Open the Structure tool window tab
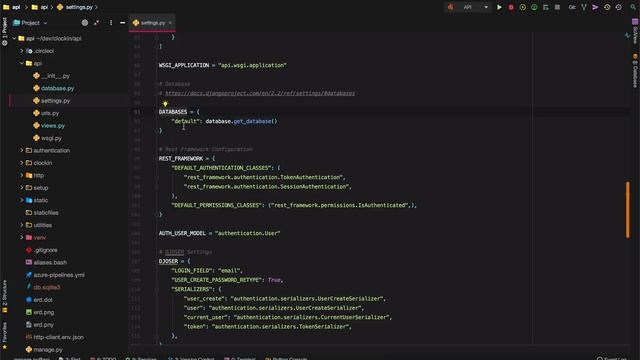The image size is (640, 360). point(4,296)
